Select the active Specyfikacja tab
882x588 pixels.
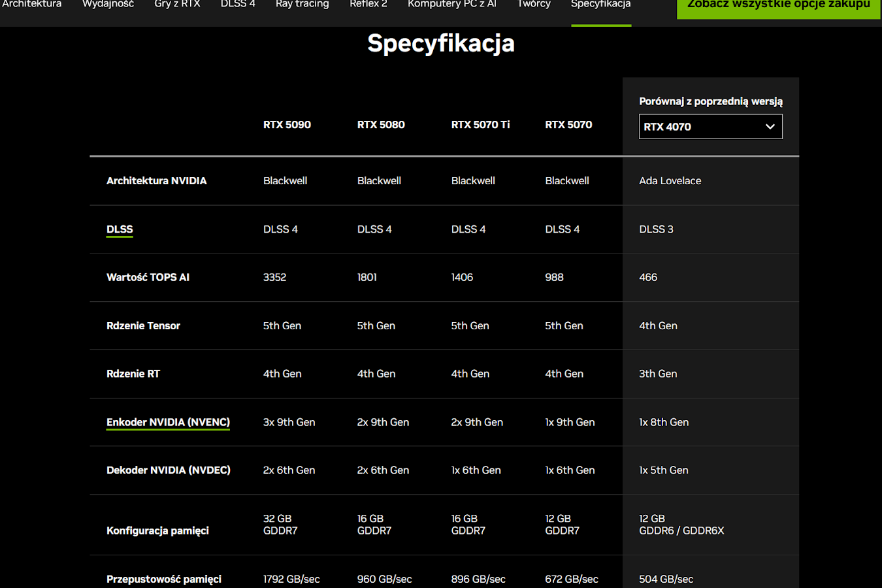click(x=601, y=4)
